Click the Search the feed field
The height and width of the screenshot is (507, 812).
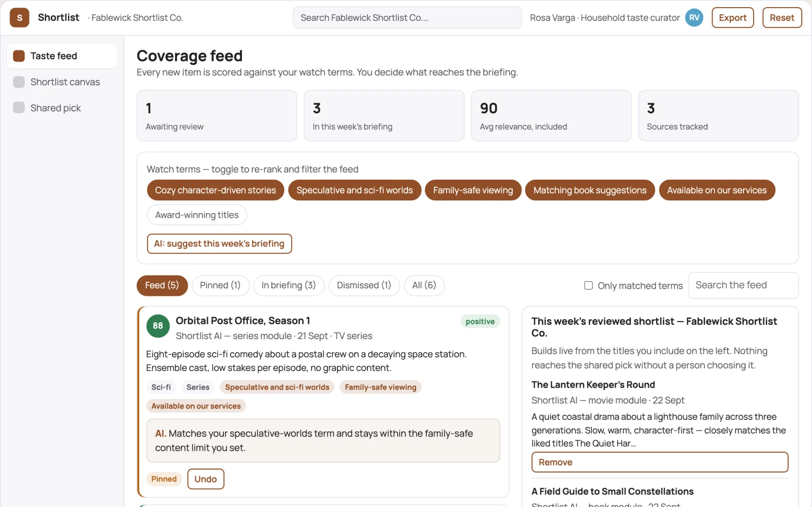(743, 285)
